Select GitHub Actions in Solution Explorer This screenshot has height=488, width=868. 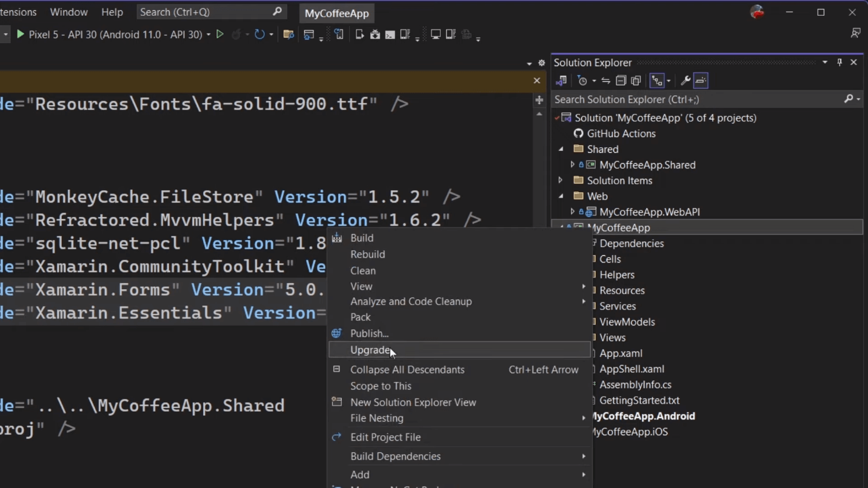point(621,133)
